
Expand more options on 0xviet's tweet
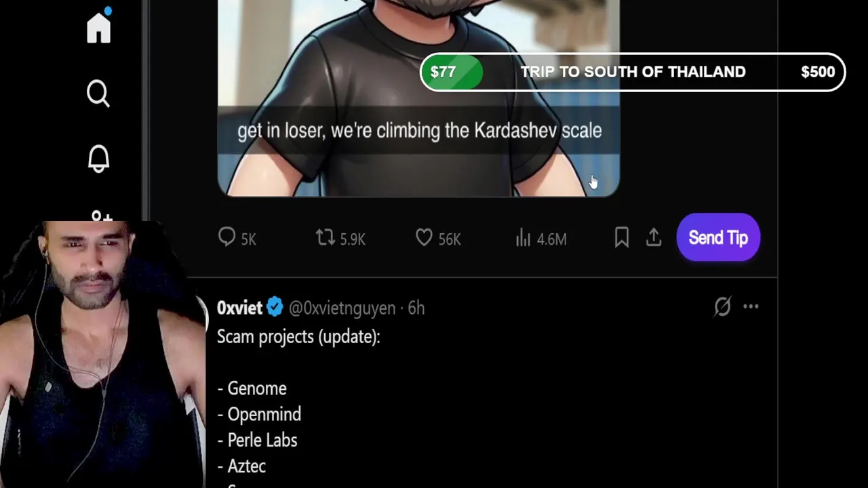(751, 307)
